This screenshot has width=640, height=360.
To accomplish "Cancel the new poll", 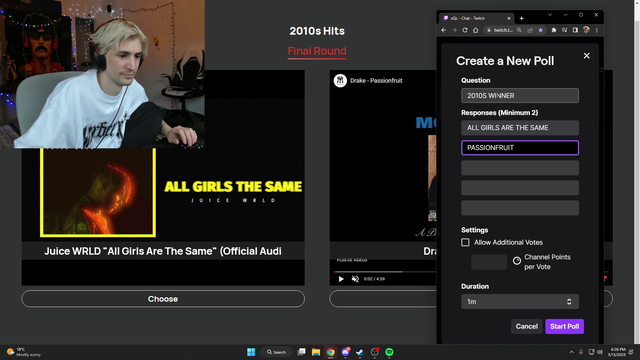I will [x=527, y=327].
